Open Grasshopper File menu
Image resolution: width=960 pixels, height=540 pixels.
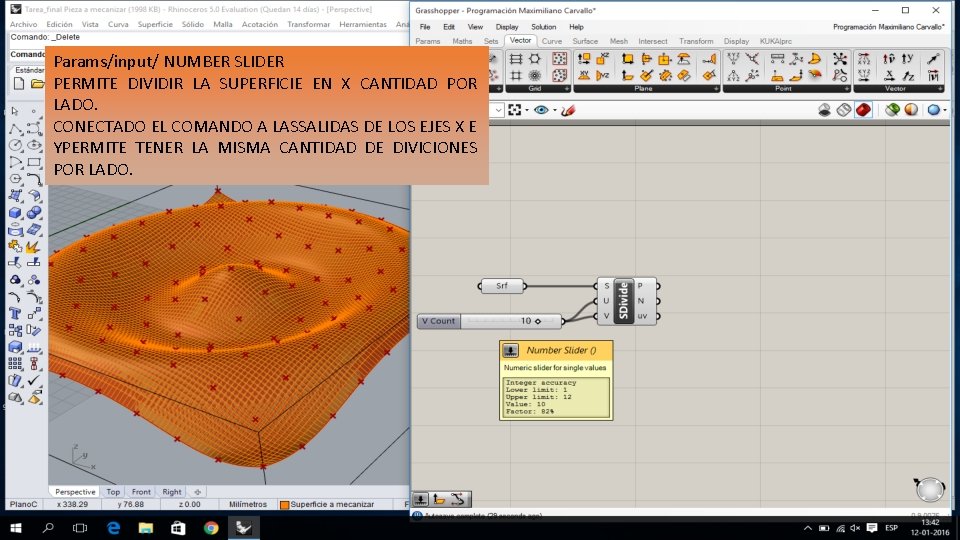[x=425, y=27]
